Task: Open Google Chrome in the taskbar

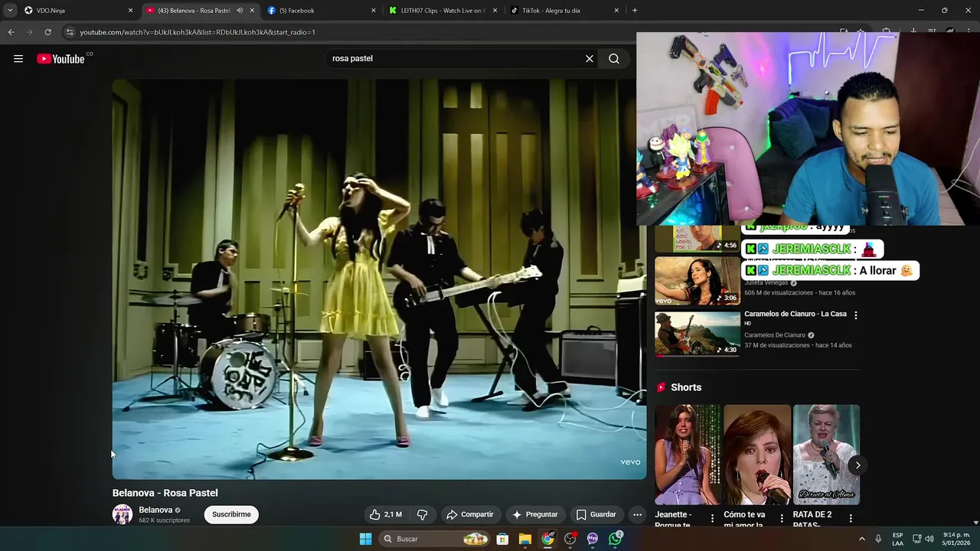Action: point(547,539)
